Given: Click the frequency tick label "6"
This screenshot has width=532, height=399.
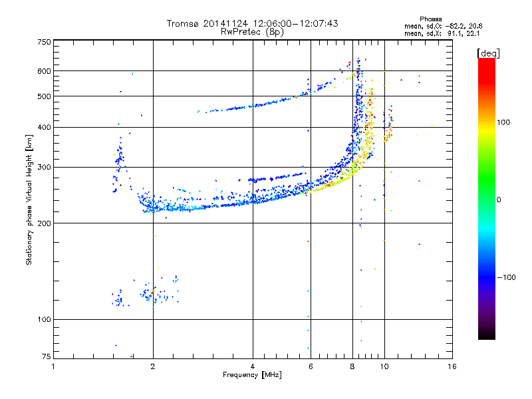Looking at the screenshot, I should 311,366.
